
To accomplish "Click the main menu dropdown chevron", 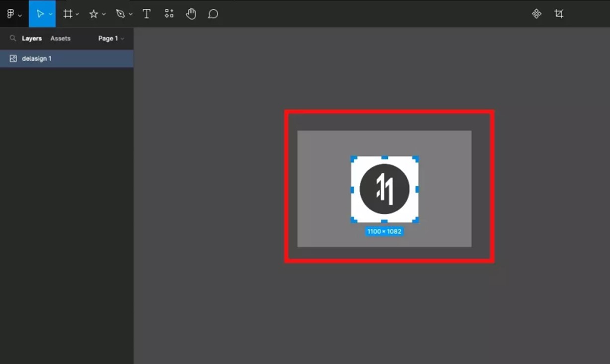I will click(x=20, y=15).
